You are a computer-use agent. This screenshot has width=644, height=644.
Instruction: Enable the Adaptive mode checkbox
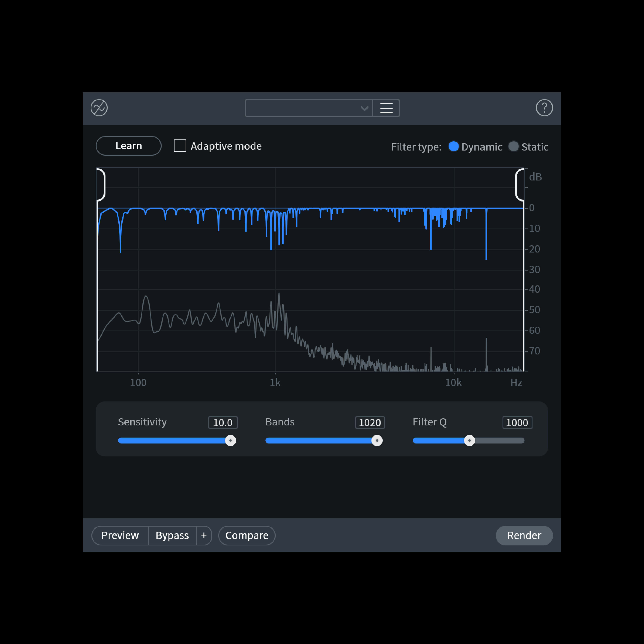click(x=180, y=146)
